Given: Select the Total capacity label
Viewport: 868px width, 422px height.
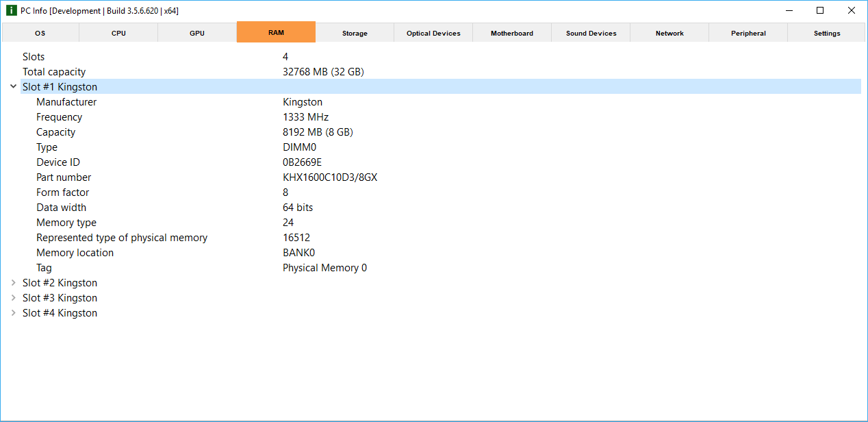Looking at the screenshot, I should pos(54,72).
